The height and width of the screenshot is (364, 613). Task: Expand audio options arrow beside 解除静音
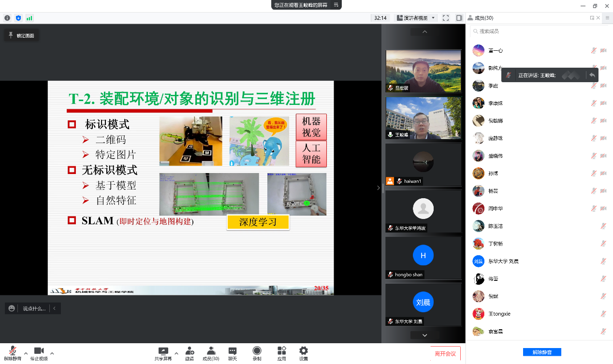(26, 353)
